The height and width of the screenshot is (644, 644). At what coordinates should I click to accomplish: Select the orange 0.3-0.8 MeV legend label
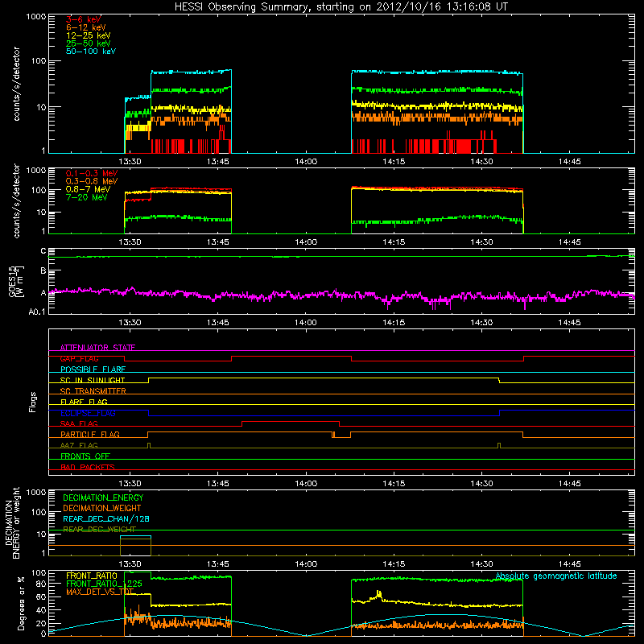tap(92, 181)
